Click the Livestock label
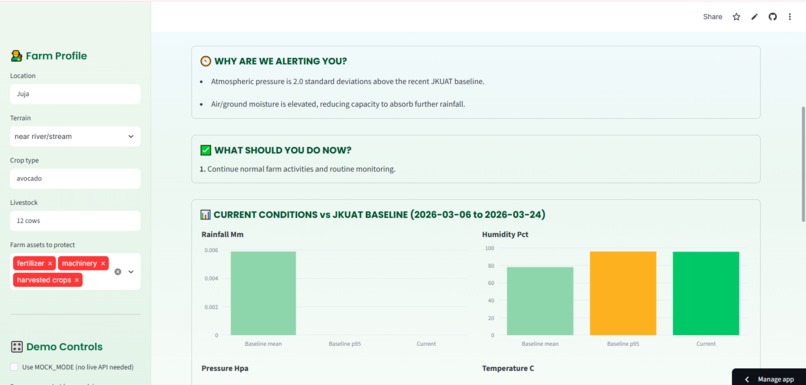The image size is (806, 385). tap(24, 203)
